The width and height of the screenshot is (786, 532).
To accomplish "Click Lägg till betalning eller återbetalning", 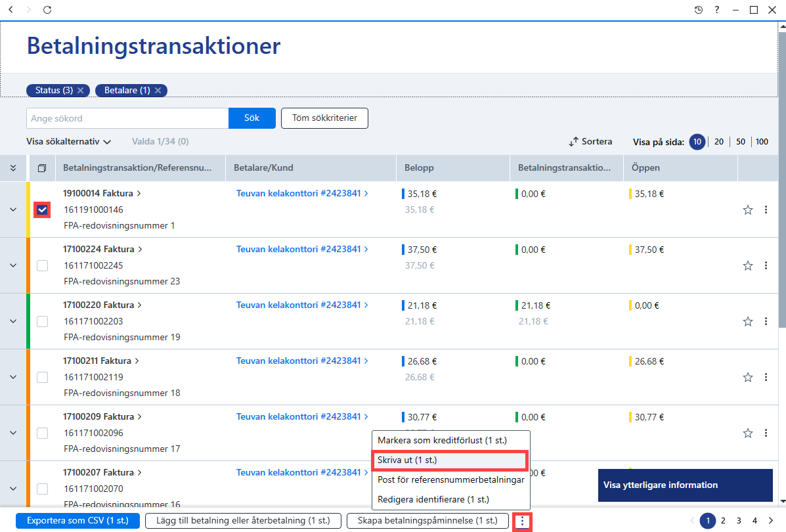I will point(243,521).
